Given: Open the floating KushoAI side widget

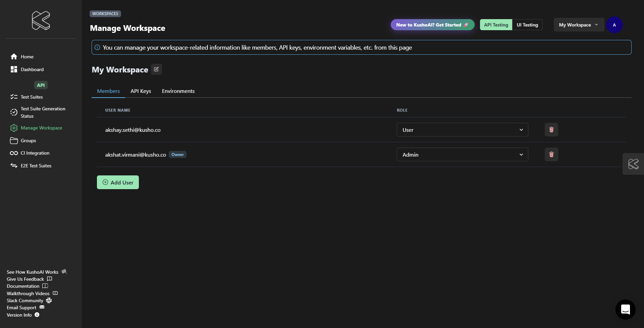Looking at the screenshot, I should [633, 164].
